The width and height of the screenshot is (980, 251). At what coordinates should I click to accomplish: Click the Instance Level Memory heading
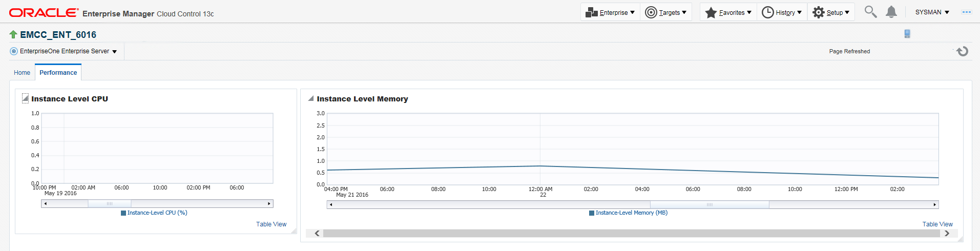362,99
